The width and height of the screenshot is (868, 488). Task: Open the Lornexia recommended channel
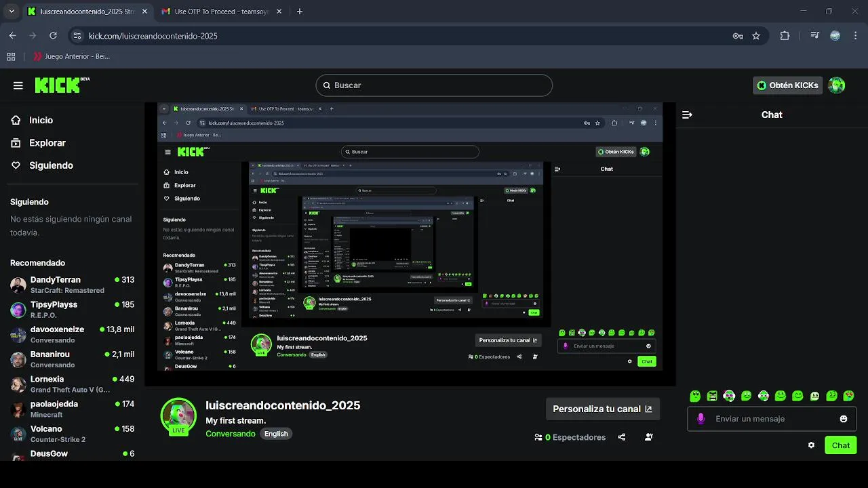tap(72, 384)
